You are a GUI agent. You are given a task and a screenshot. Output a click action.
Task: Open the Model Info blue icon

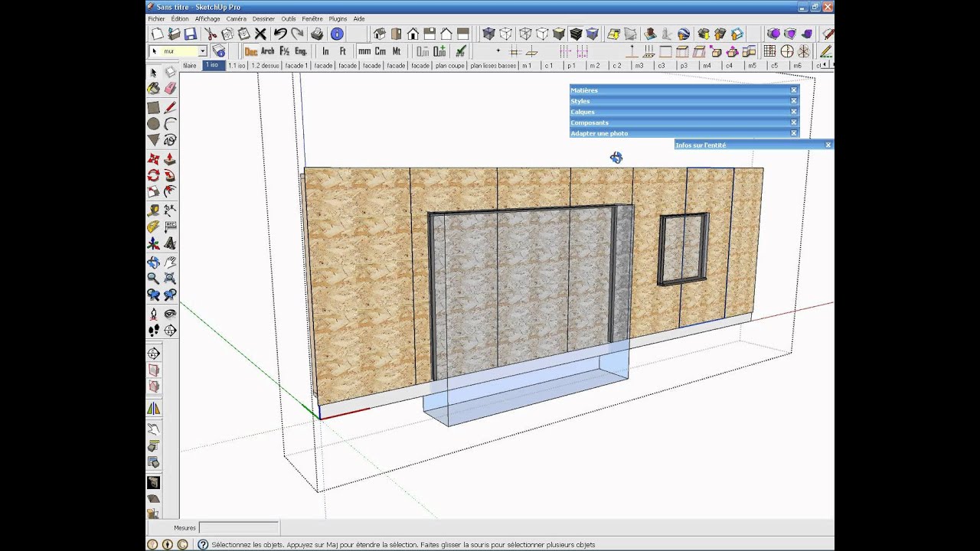click(x=337, y=34)
